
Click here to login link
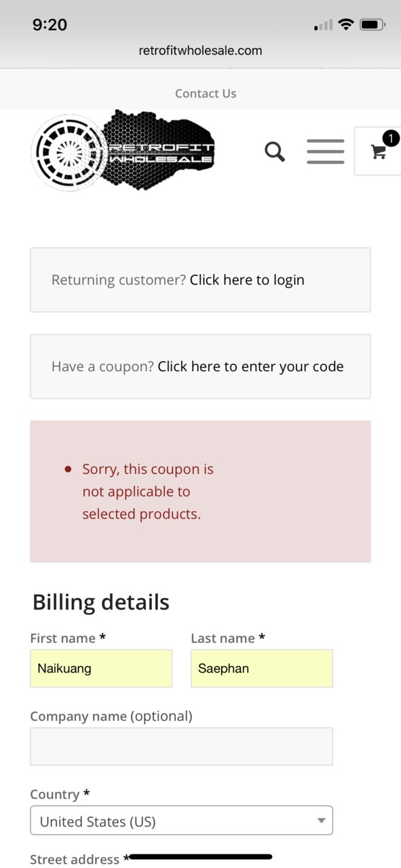(247, 280)
